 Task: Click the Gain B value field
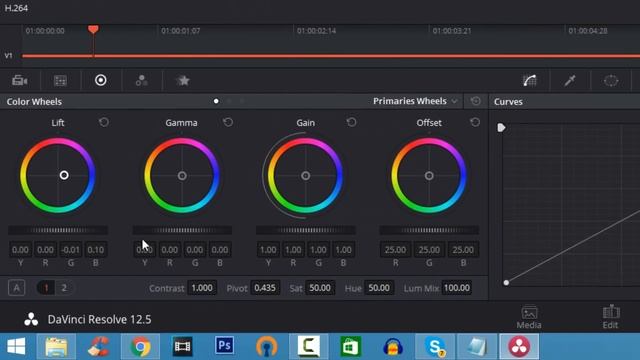pos(343,249)
